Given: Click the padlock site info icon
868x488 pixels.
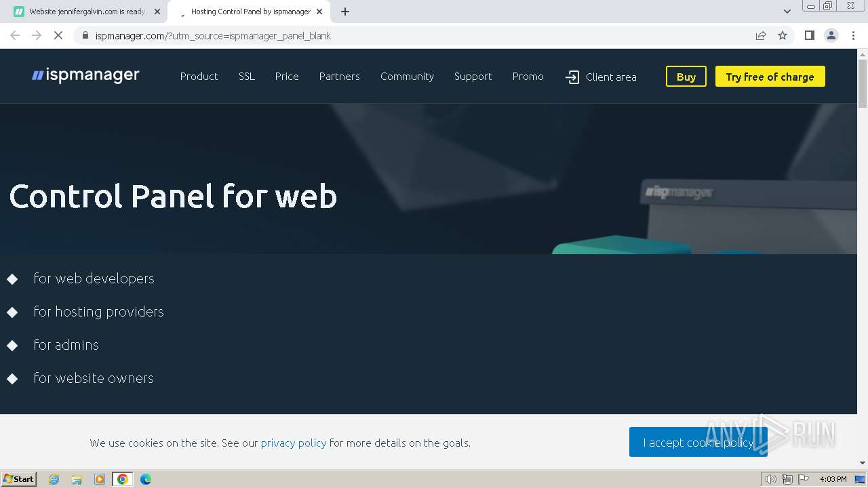Looking at the screenshot, I should point(85,35).
